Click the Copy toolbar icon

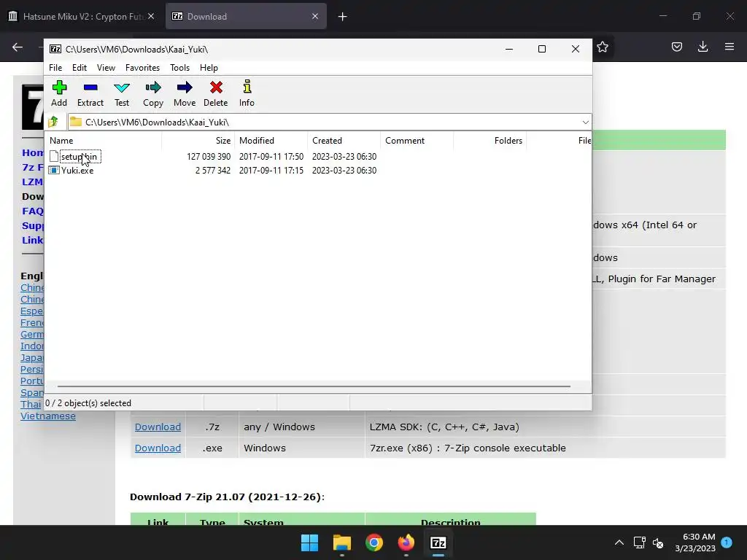(153, 93)
